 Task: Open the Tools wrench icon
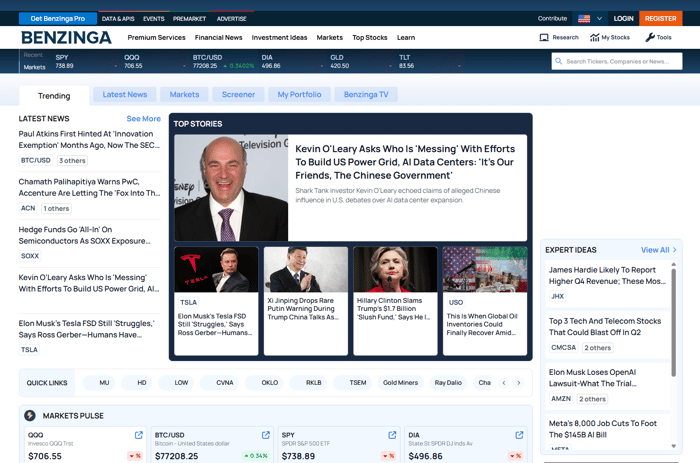650,38
